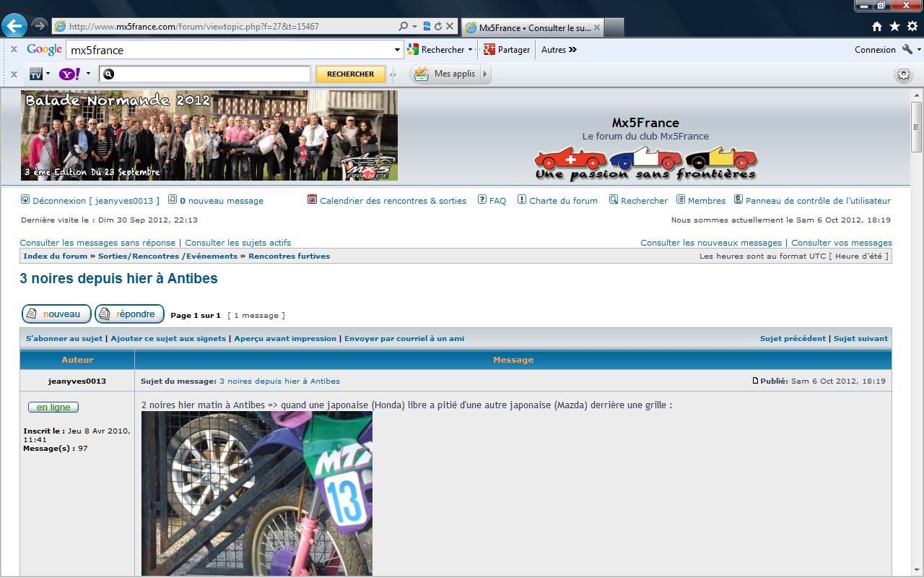Open Rencontres furtives breadcrumb link

pyautogui.click(x=289, y=256)
